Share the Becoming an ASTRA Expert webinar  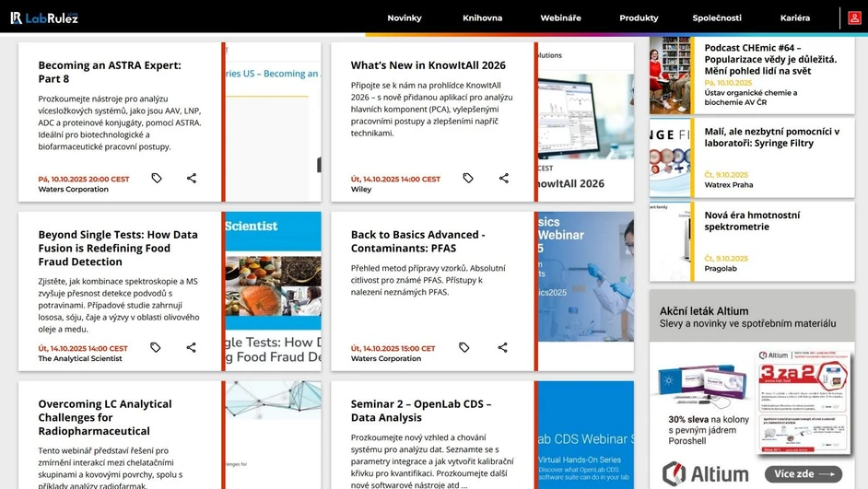[x=192, y=178]
